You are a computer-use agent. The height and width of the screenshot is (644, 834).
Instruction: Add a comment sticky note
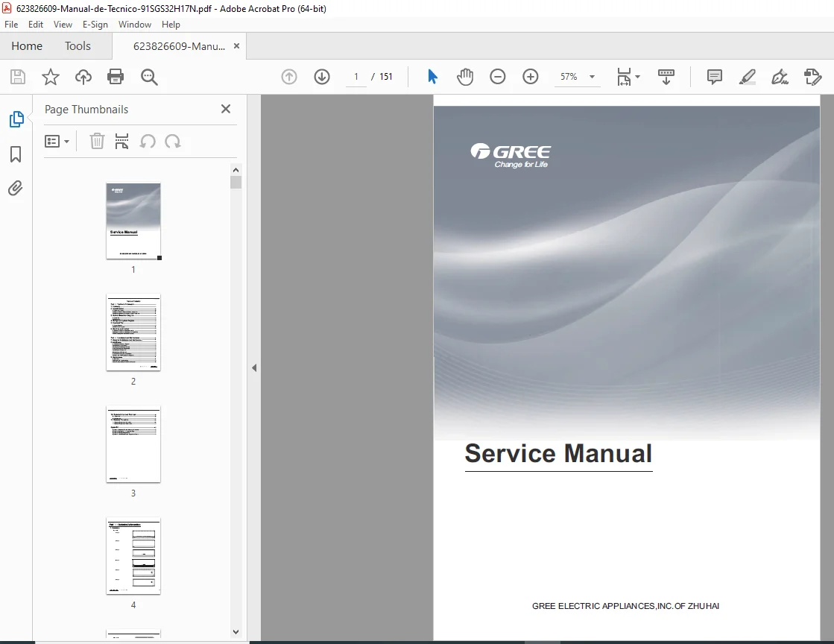tap(714, 77)
